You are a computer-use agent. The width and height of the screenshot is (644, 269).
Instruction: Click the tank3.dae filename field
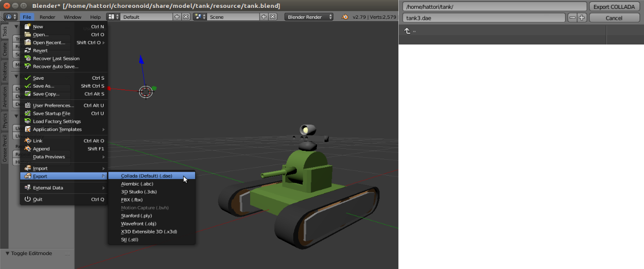point(483,18)
